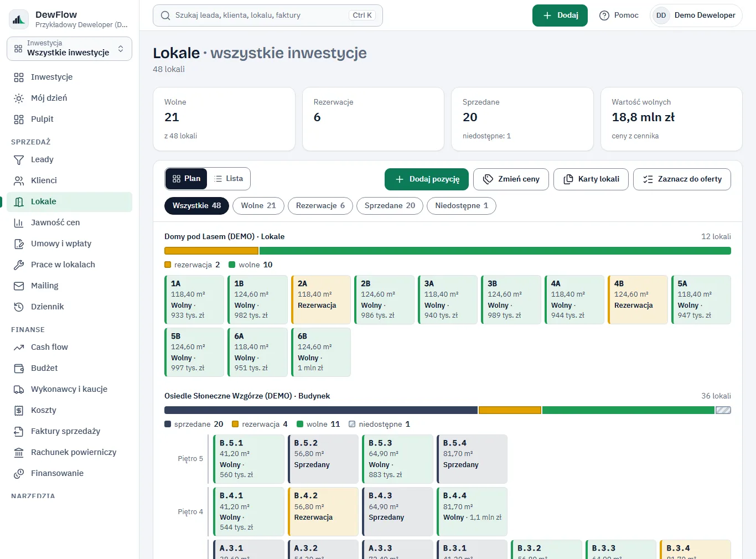Open Demo Deweloper user menu
The image size is (756, 559).
(696, 15)
